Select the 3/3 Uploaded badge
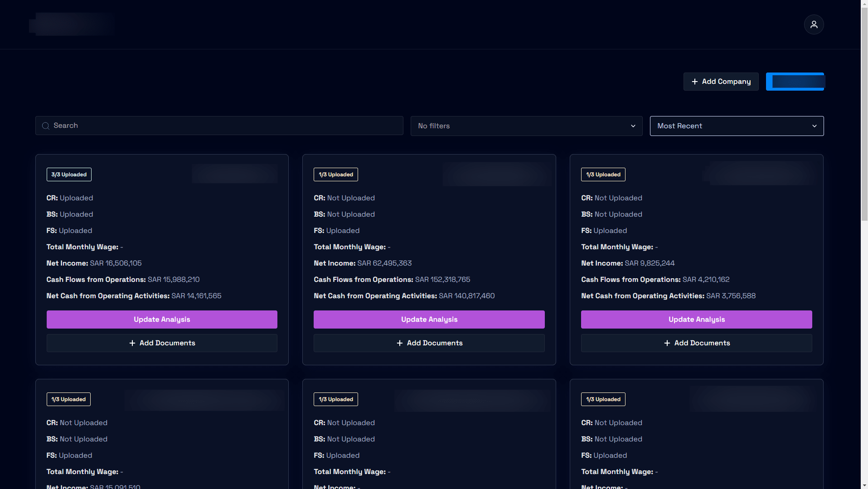868x489 pixels. 69,174
